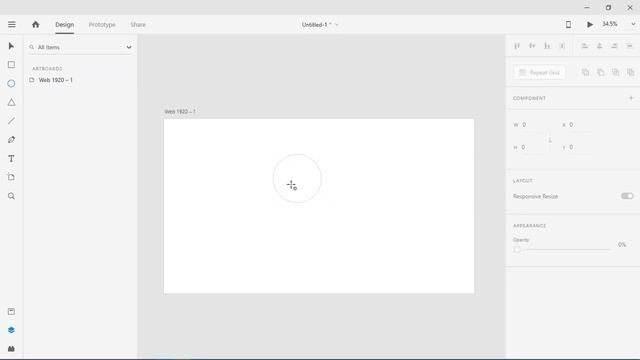Go to the Home screen

[x=36, y=24]
